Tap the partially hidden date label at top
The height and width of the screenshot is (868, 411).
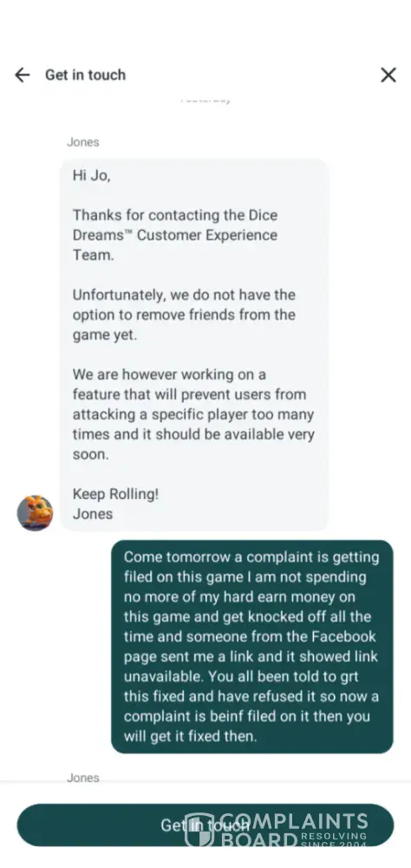pyautogui.click(x=205, y=100)
